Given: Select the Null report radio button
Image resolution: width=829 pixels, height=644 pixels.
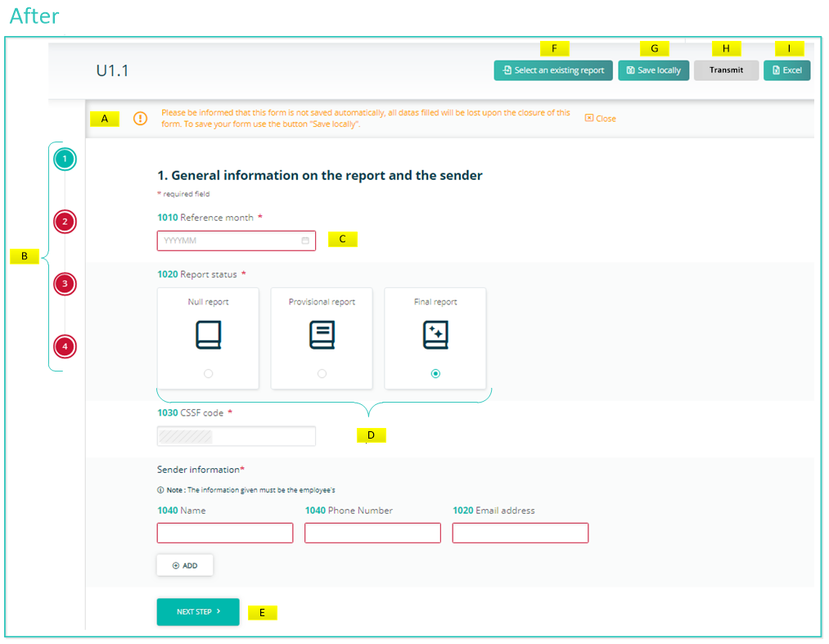Looking at the screenshot, I should (208, 373).
